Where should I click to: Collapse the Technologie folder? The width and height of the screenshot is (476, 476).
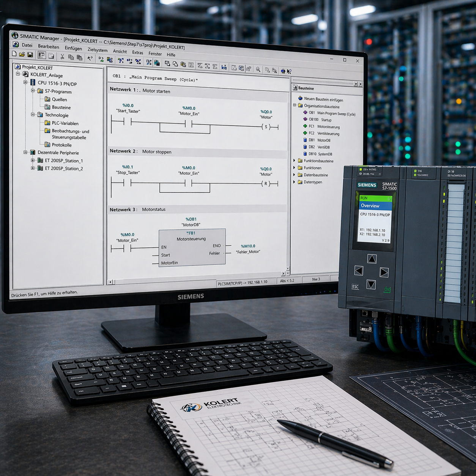(33, 114)
